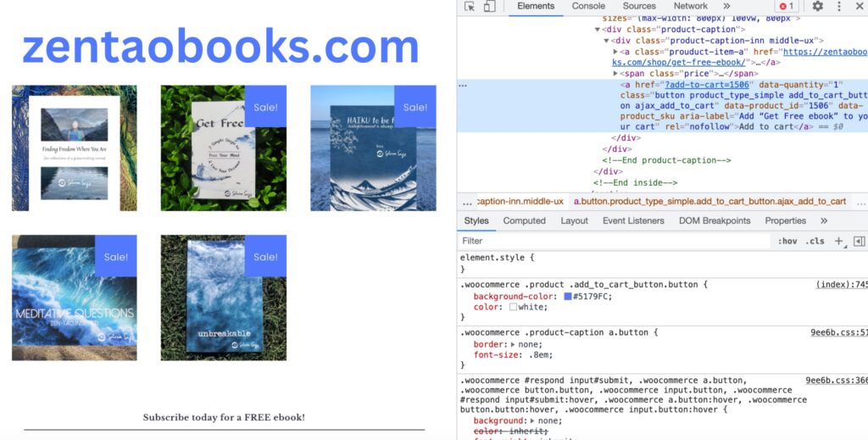Open the (index):745 source link
Viewport: 868px width, 440px height.
pos(842,285)
